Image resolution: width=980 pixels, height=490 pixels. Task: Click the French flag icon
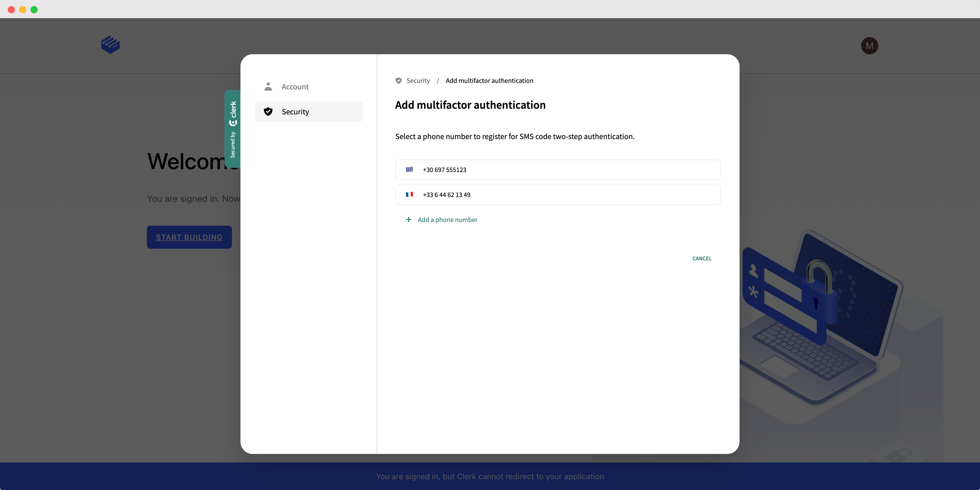tap(409, 194)
